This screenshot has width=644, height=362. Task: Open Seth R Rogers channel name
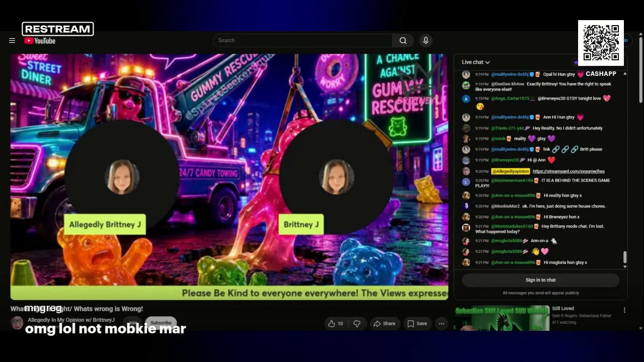(582, 316)
